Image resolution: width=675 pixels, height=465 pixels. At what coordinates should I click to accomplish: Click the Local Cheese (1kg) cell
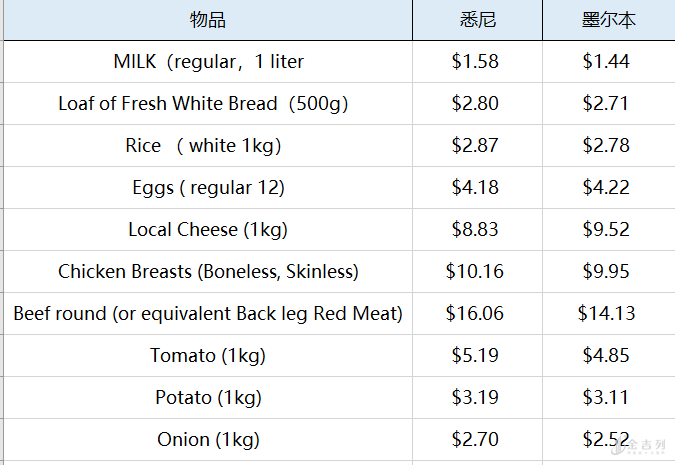point(208,230)
